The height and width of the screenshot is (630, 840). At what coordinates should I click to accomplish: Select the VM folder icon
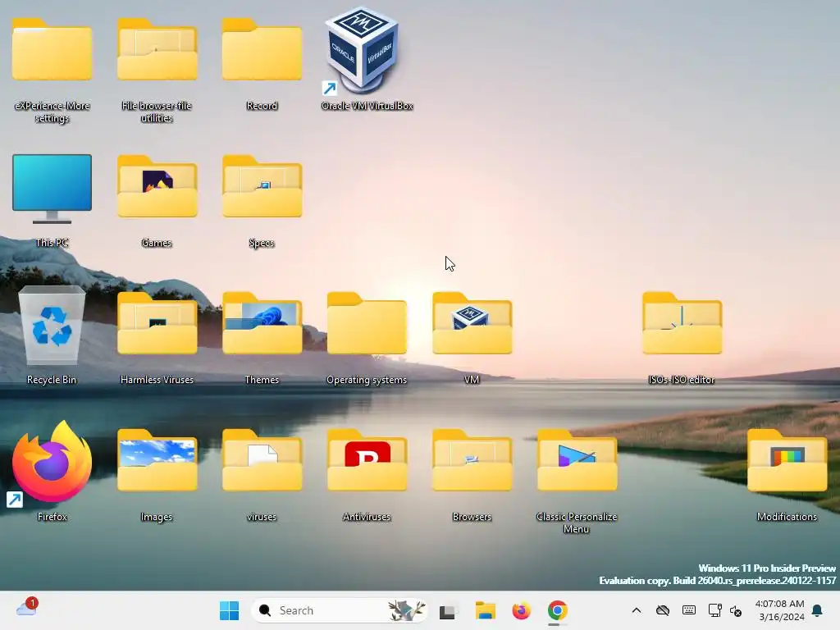tap(472, 323)
